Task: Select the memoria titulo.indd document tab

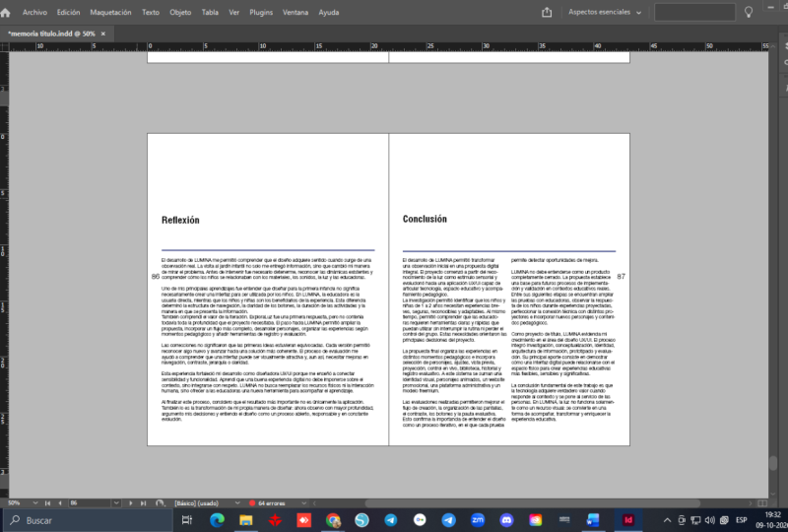Action: [52, 33]
